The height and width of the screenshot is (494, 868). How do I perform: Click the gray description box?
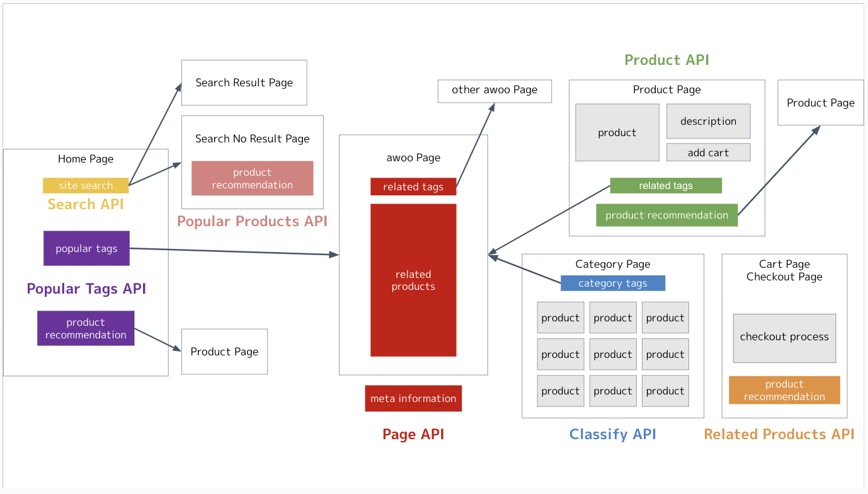[x=708, y=121]
